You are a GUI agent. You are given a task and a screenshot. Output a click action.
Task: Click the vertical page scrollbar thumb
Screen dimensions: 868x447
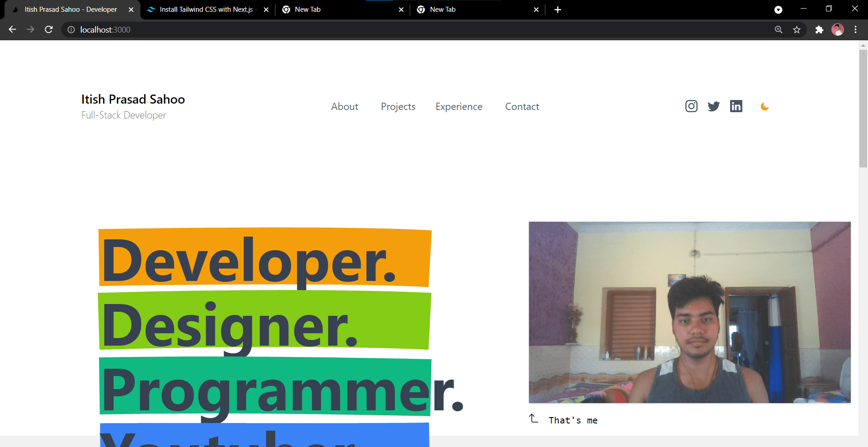[863, 109]
